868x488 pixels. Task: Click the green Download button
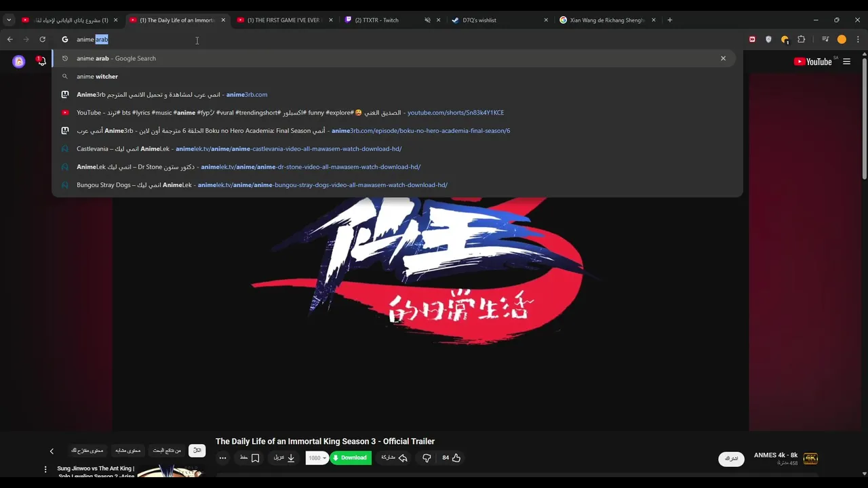pos(351,458)
